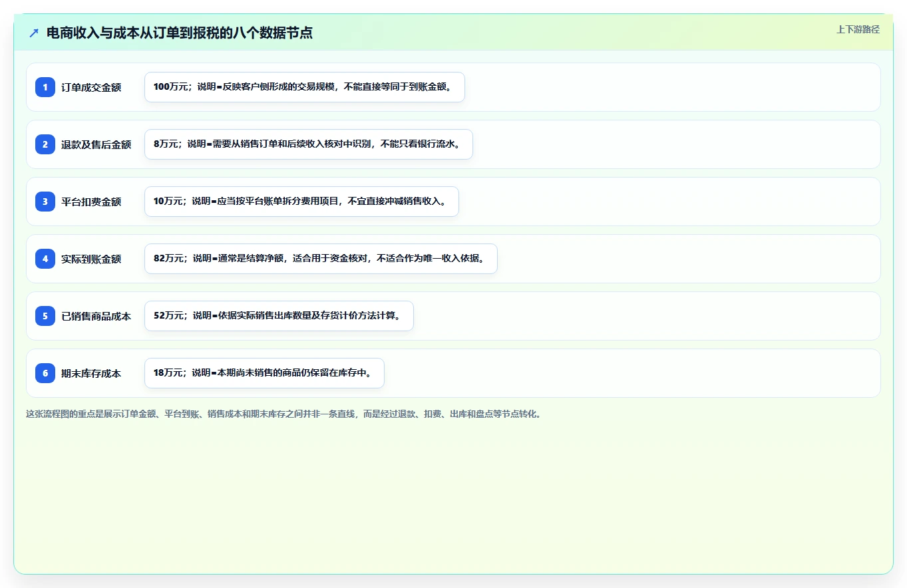Click the 8万元 description box
The image size is (907, 588).
pos(309,144)
